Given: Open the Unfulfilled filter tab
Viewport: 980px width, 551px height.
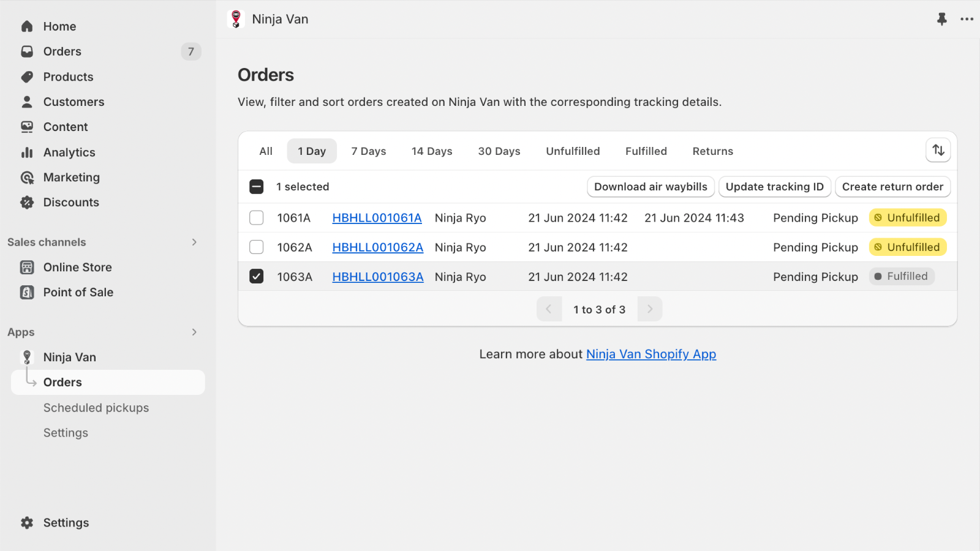Looking at the screenshot, I should pos(573,151).
